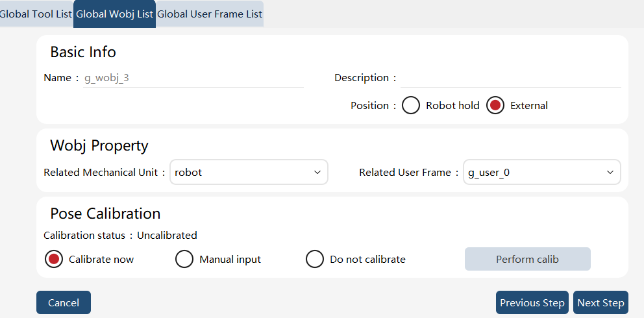Screen dimensions: 644x318
Task: Open Global User Frame List tab
Action: [x=210, y=14]
